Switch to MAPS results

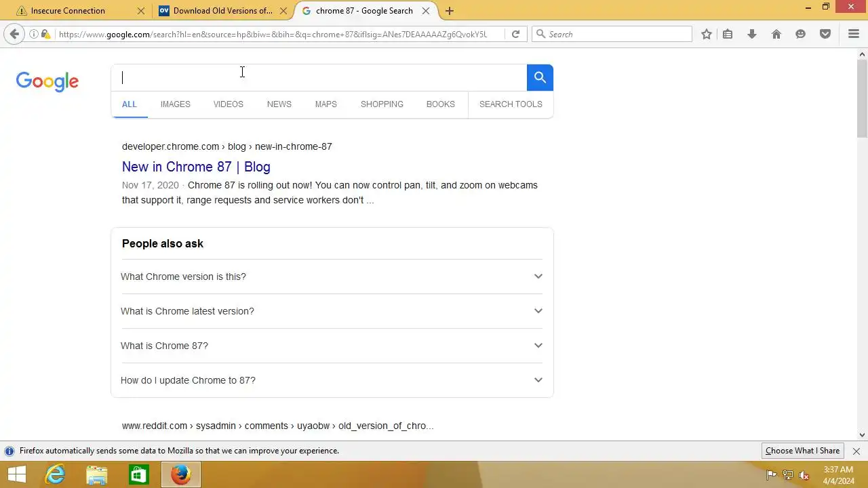pos(326,104)
